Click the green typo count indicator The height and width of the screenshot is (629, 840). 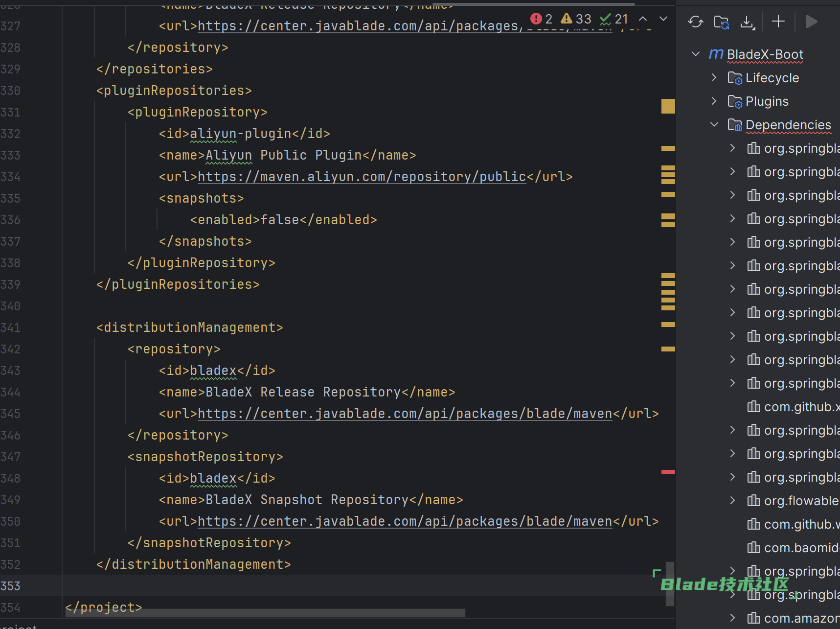tap(614, 19)
